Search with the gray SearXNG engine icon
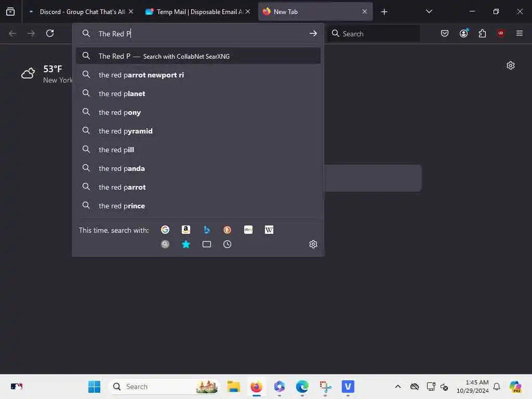532x399 pixels. click(165, 244)
